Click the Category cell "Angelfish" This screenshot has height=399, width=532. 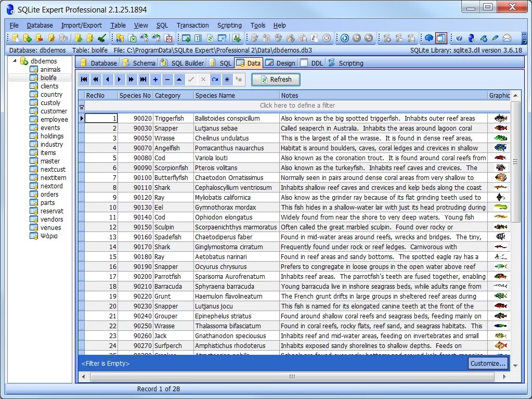pyautogui.click(x=173, y=148)
